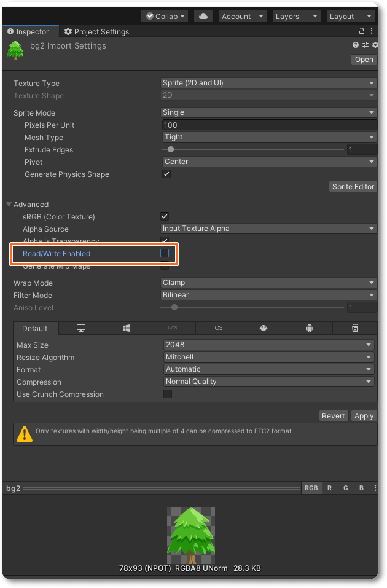This screenshot has width=387, height=588.
Task: Click the lock inspector icon
Action: pos(361,31)
